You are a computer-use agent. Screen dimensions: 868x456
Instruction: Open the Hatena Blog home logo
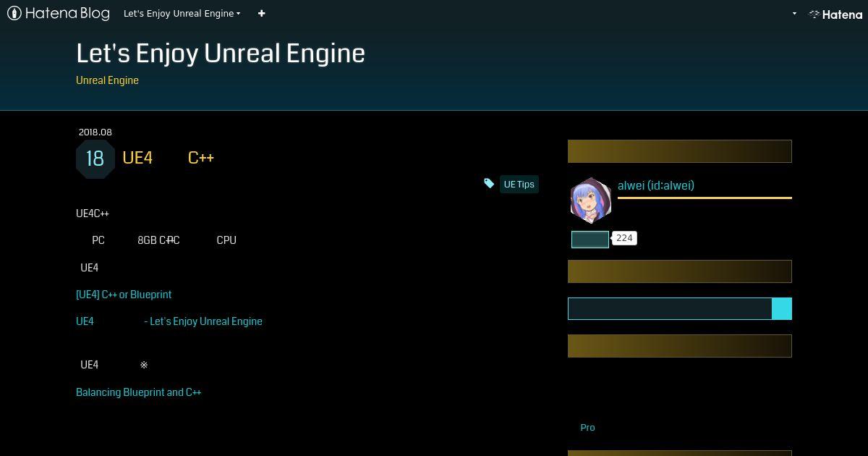coord(59,13)
